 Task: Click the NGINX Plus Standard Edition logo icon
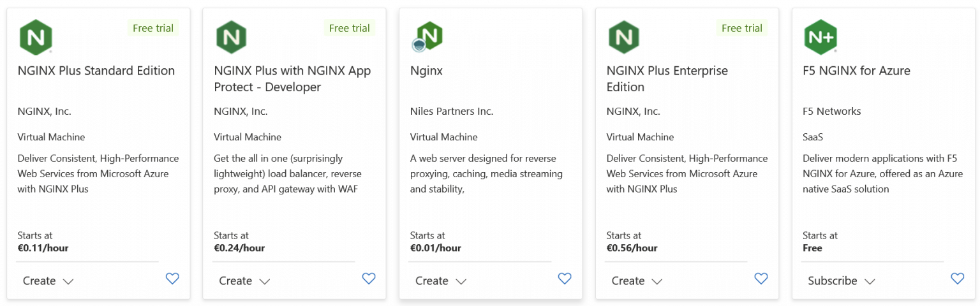point(36,37)
